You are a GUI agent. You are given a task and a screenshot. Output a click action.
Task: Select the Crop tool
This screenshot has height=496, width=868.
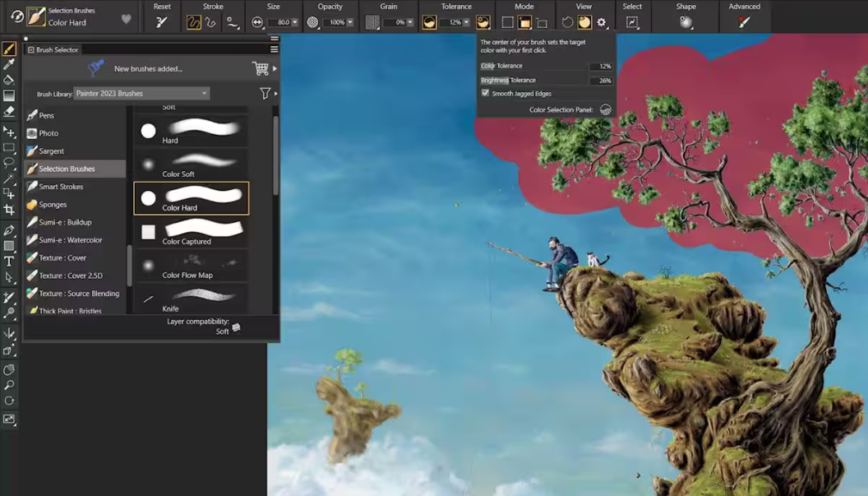pyautogui.click(x=9, y=210)
